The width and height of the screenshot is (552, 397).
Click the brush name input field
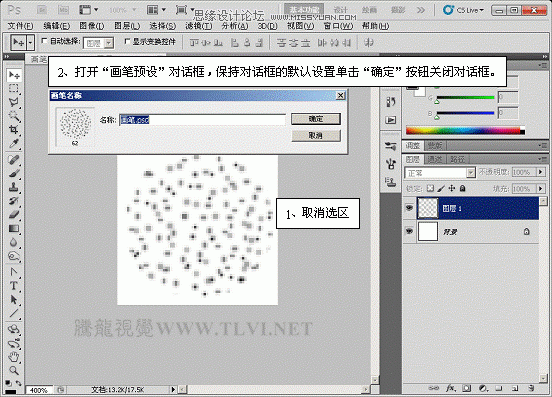tap(202, 120)
